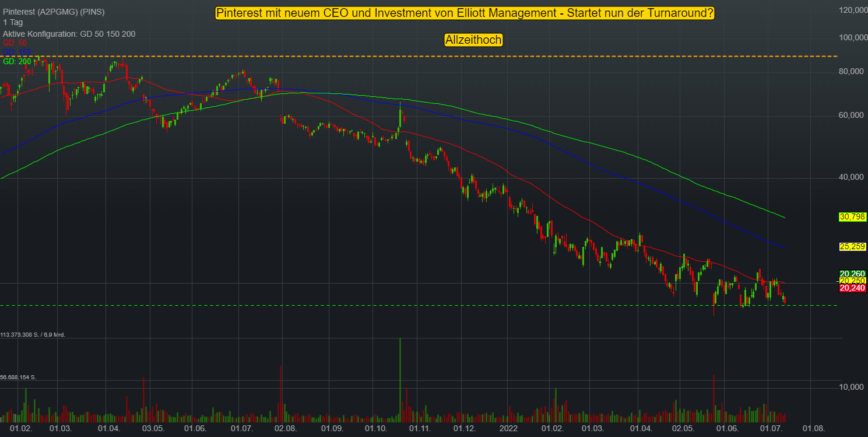Click the 30,798 GD 200 value tag
The height and width of the screenshot is (437, 868).
[x=852, y=217]
